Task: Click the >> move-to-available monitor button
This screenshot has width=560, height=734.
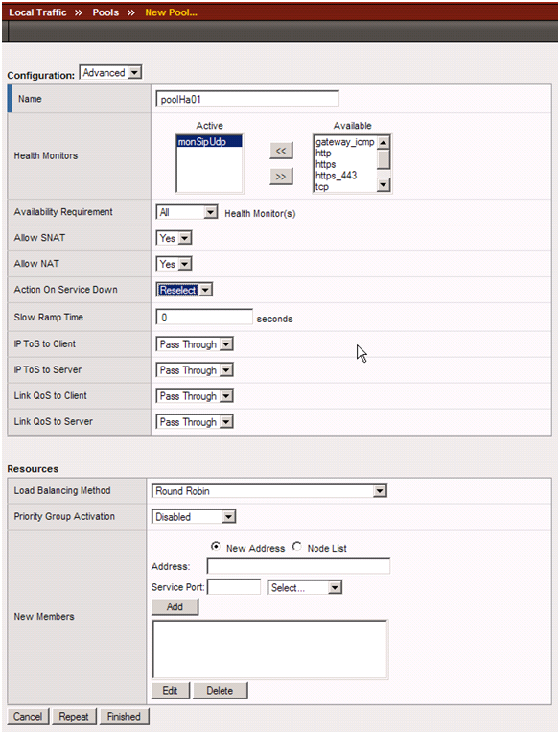Action: 281,177
